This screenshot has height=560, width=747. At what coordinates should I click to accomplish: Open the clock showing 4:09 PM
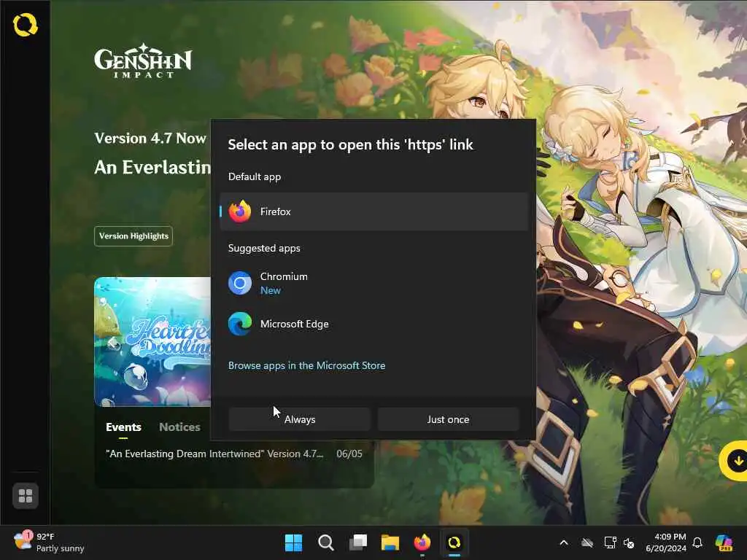[x=665, y=542]
